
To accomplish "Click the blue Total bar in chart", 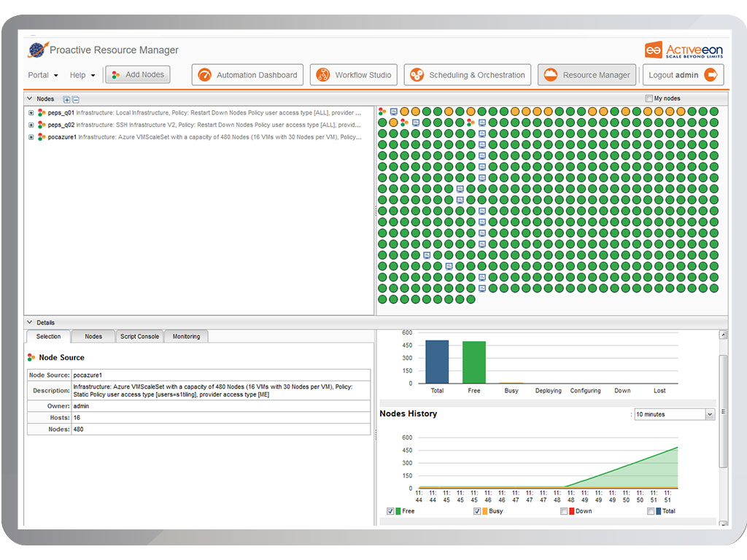I will pyautogui.click(x=437, y=362).
